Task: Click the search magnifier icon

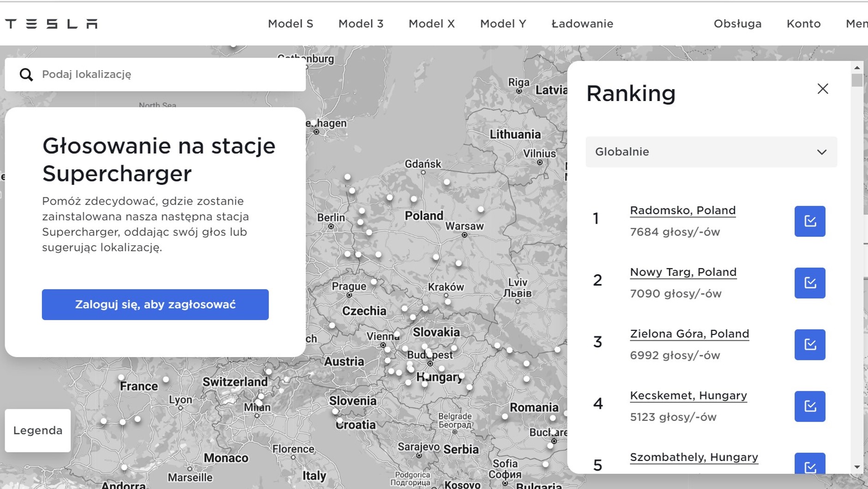Action: 26,74
